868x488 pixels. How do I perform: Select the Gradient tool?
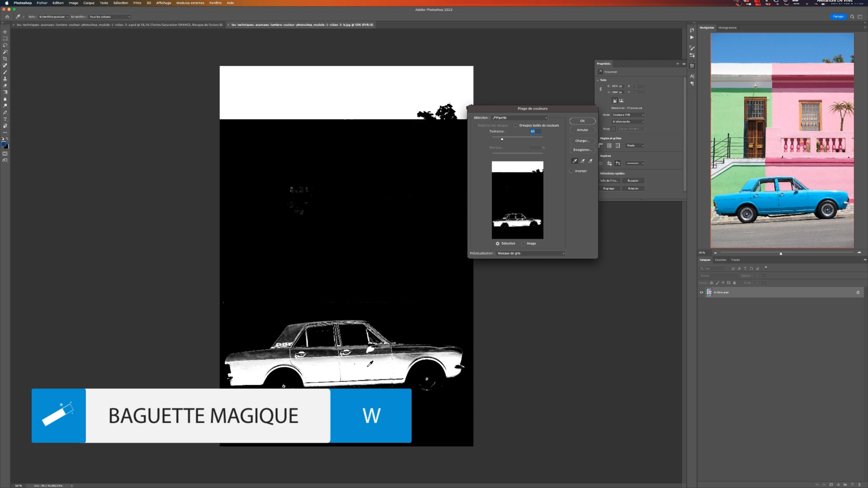[5, 92]
